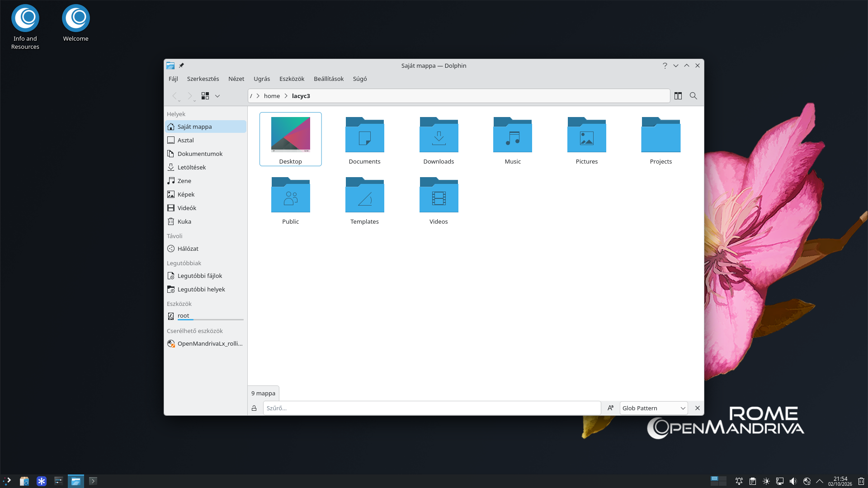The height and width of the screenshot is (488, 868).
Task: Open the Nézet menu
Action: [236, 79]
